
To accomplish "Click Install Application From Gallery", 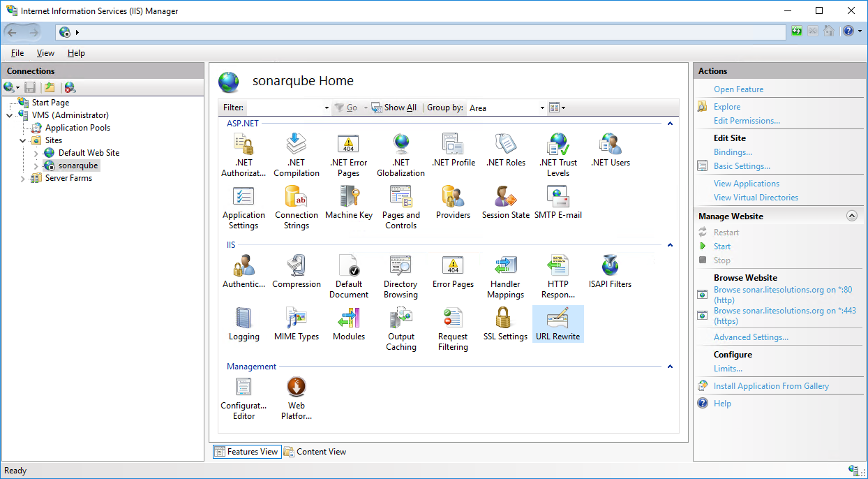I will point(771,386).
